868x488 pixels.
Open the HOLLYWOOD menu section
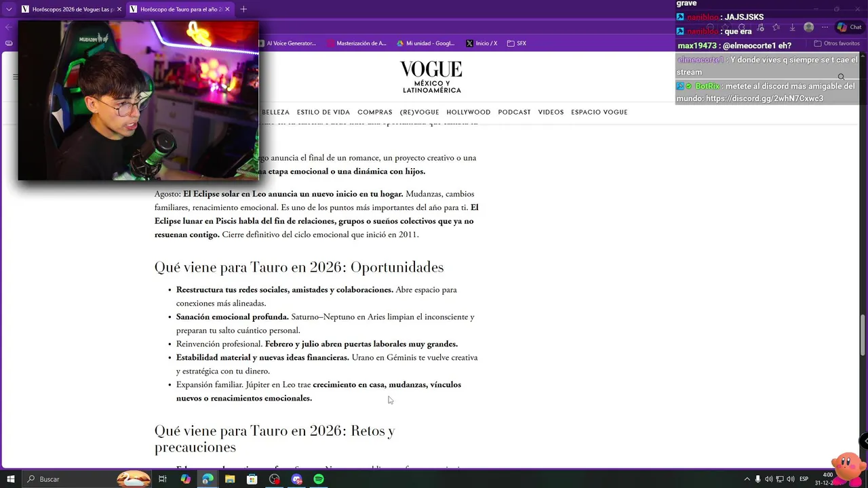pos(469,112)
